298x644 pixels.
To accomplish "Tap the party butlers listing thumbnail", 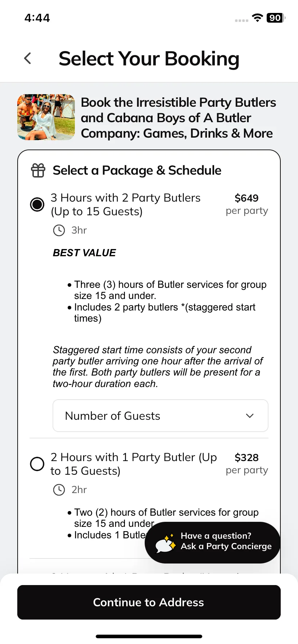I will pos(46,117).
